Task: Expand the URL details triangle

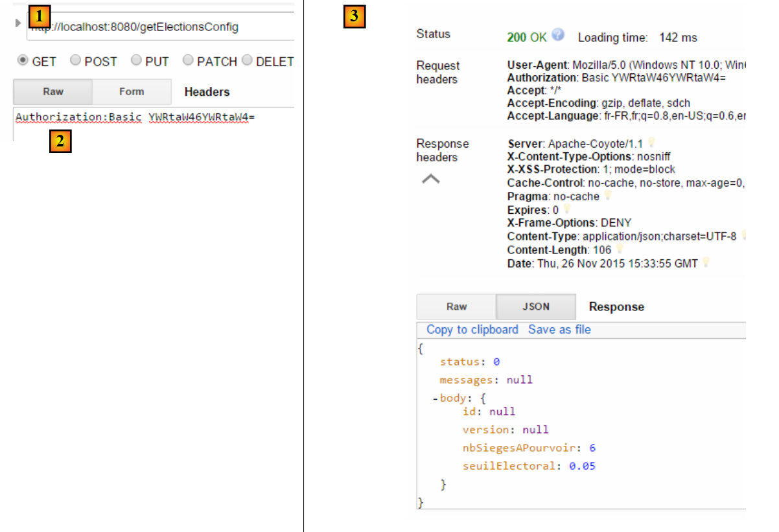Action: (17, 23)
